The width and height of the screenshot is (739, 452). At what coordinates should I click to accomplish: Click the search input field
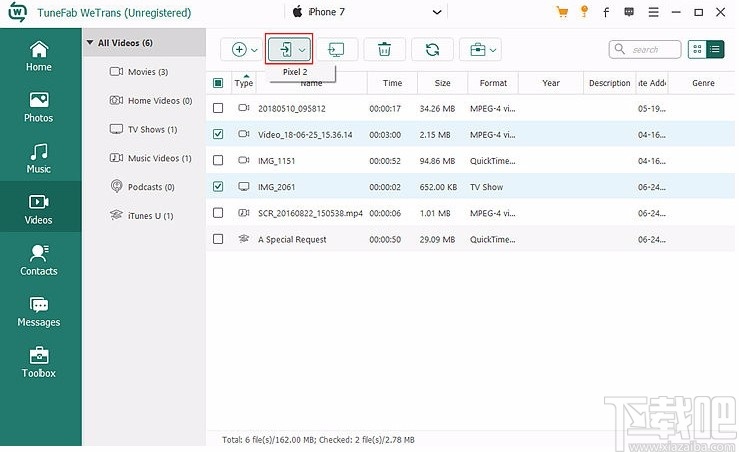645,49
